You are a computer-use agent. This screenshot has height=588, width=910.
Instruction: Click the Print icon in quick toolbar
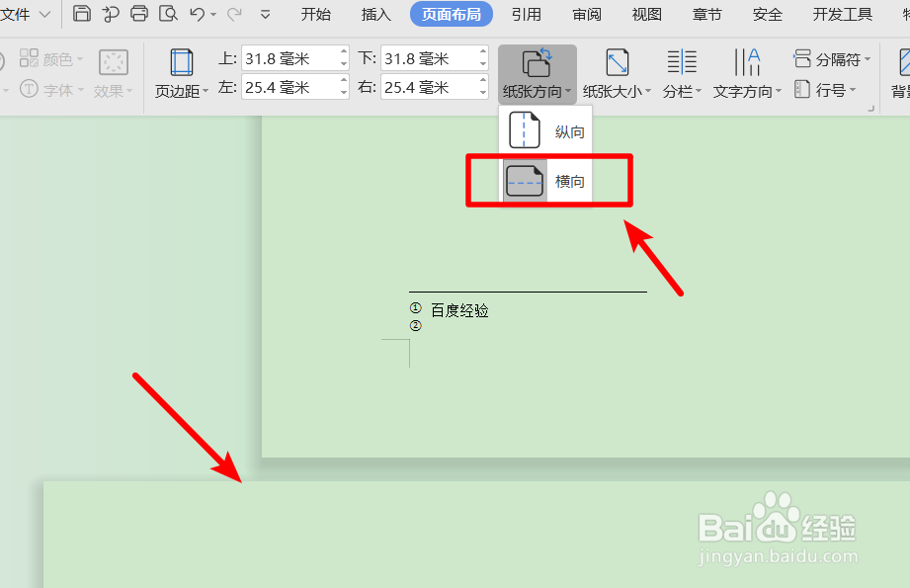[x=139, y=13]
